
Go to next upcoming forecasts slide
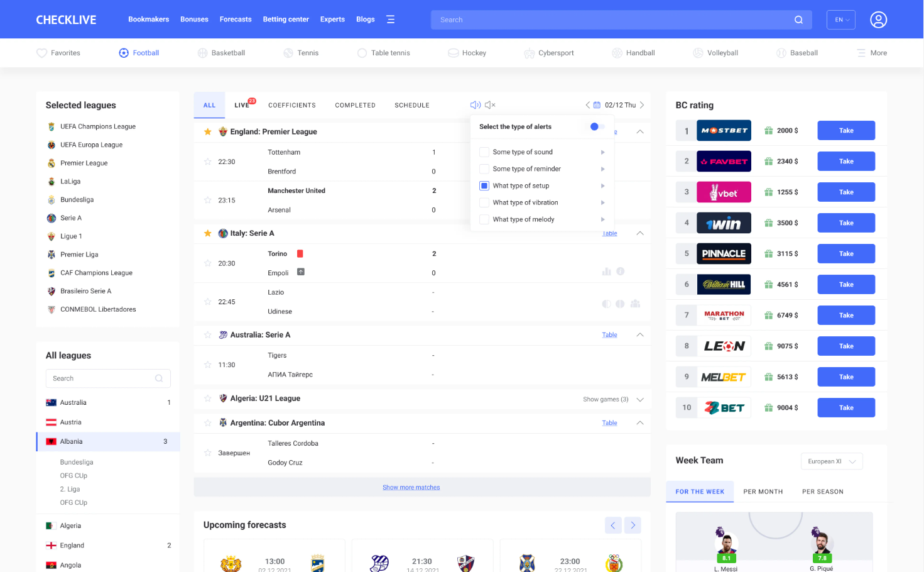[x=633, y=525]
